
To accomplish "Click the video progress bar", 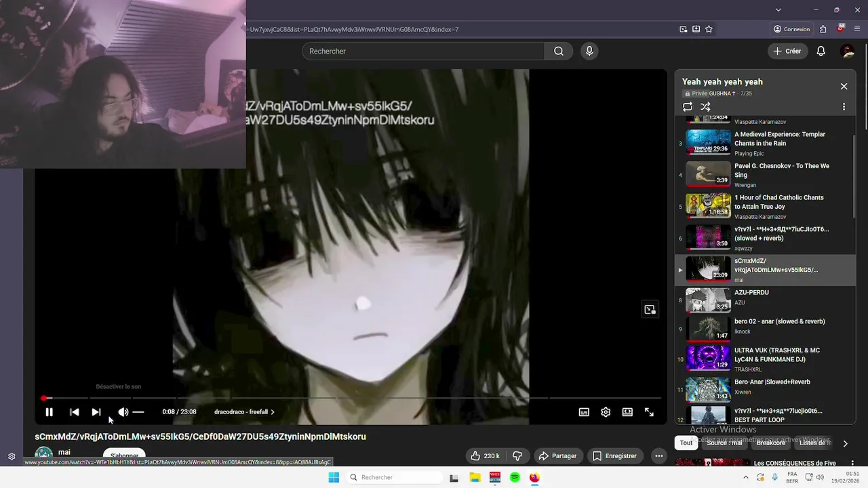I will tap(351, 398).
